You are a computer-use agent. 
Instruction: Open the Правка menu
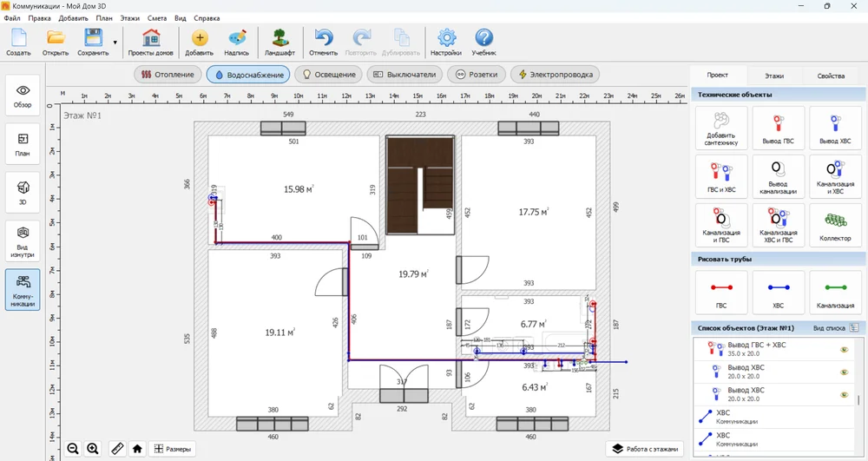click(x=39, y=18)
